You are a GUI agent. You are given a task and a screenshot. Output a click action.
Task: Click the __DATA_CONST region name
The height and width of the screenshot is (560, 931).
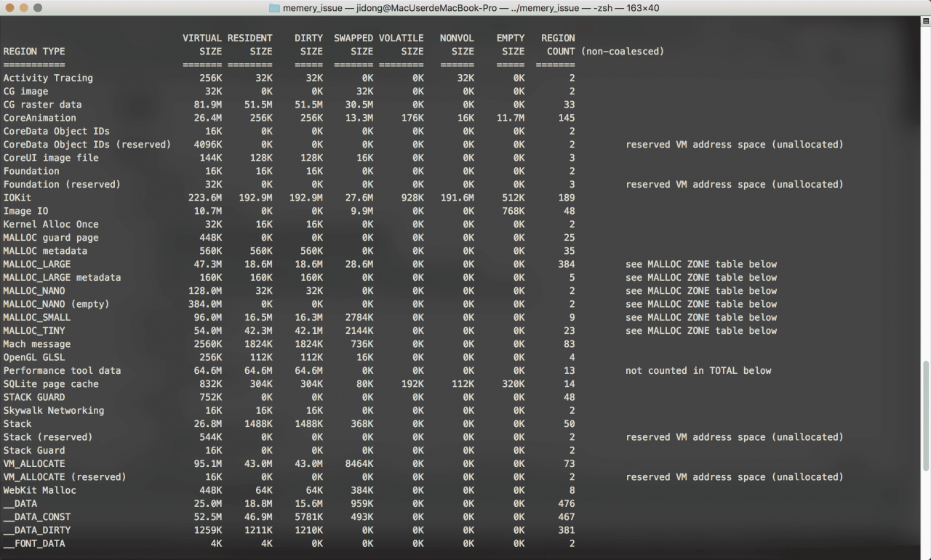click(x=37, y=516)
